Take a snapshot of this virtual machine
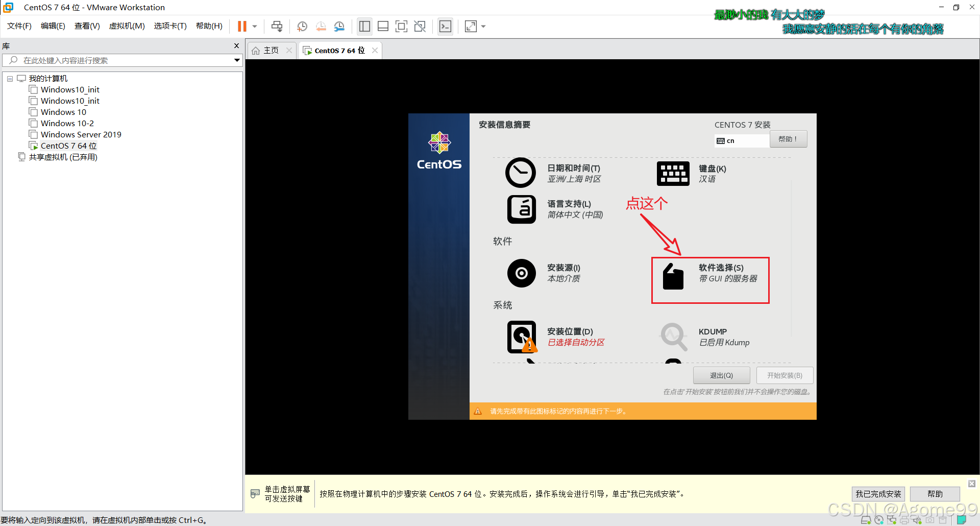Image resolution: width=980 pixels, height=526 pixels. click(x=302, y=26)
